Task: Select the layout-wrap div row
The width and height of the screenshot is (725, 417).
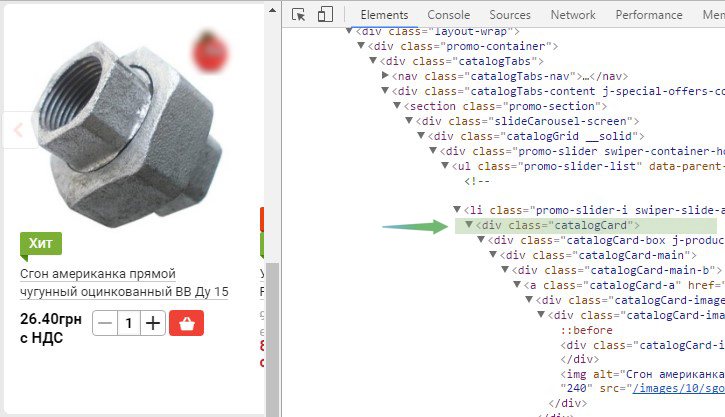Action: click(437, 31)
